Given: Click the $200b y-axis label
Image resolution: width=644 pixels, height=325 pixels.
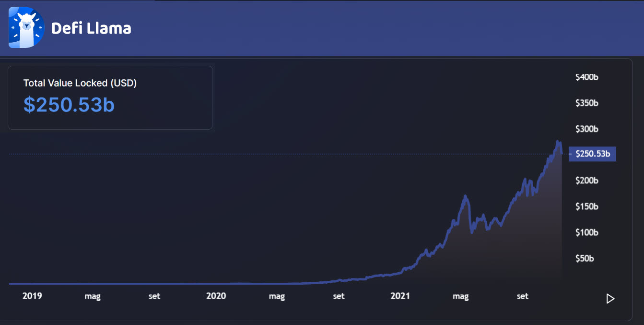Looking at the screenshot, I should tap(587, 181).
